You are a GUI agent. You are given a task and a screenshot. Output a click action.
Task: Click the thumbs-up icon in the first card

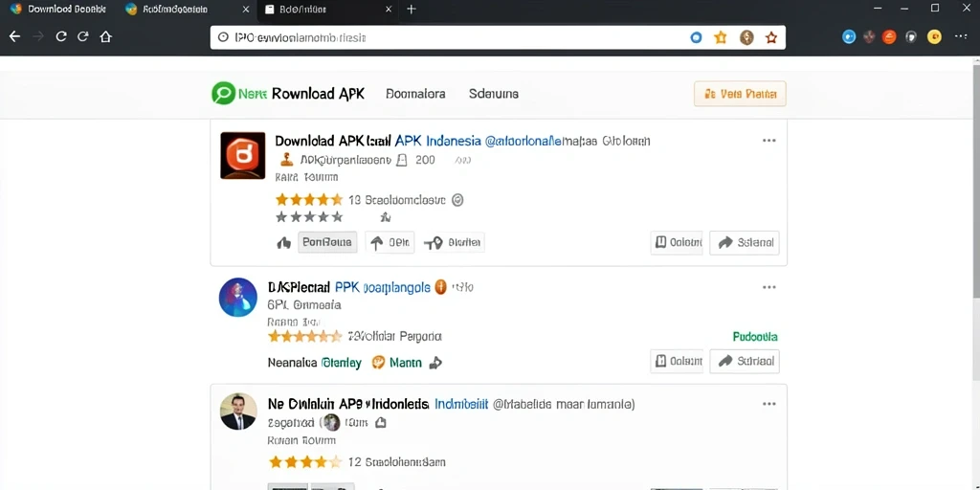pos(283,242)
